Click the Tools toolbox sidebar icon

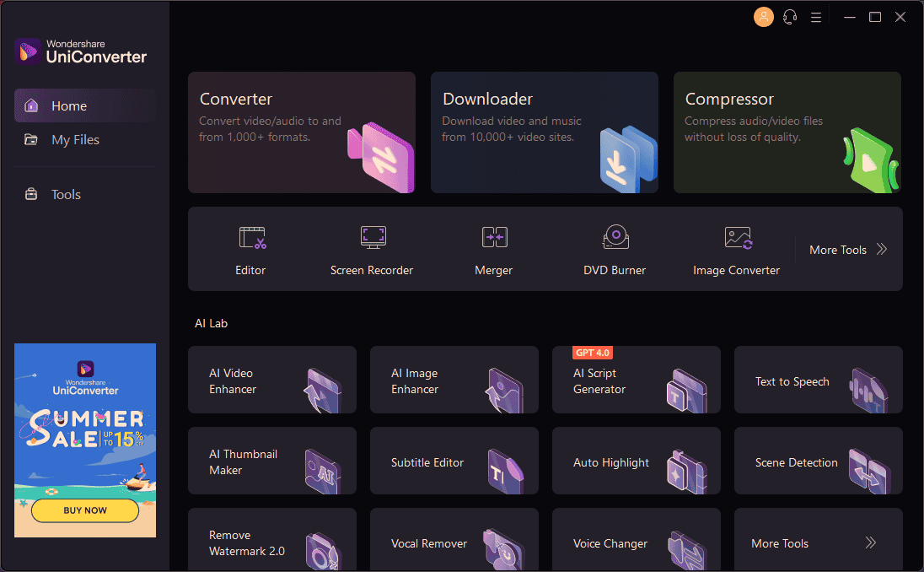pyautogui.click(x=31, y=194)
